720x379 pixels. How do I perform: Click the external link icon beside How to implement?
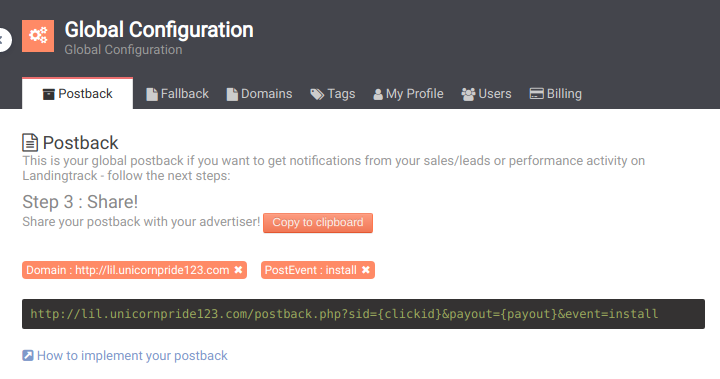[28, 356]
